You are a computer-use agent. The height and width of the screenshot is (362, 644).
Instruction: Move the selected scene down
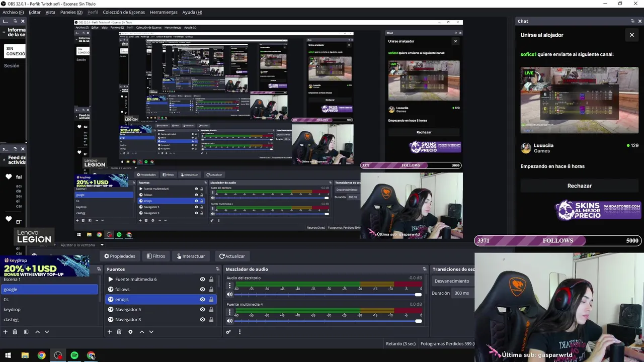[x=47, y=332]
